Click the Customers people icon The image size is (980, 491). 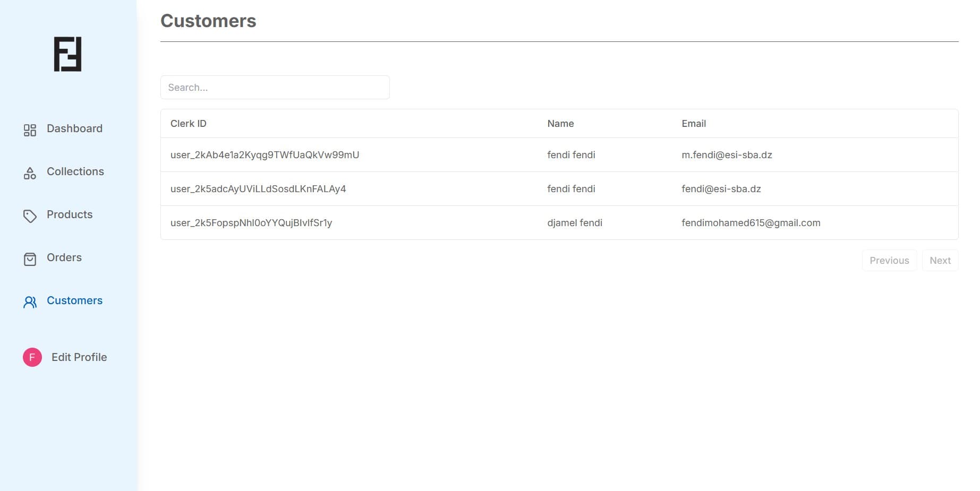pyautogui.click(x=30, y=302)
